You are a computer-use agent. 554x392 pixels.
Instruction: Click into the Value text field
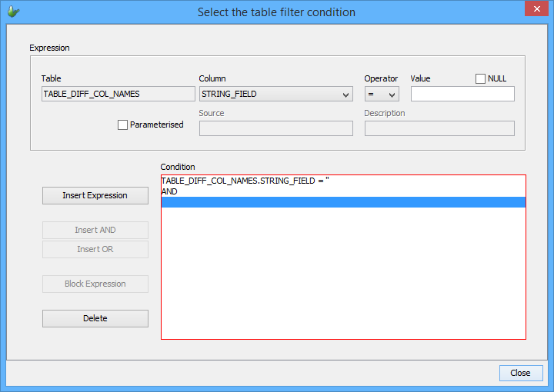[x=462, y=94]
